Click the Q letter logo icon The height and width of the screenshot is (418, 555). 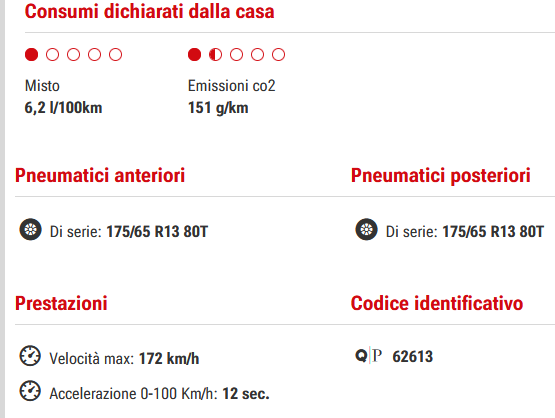[x=361, y=355]
